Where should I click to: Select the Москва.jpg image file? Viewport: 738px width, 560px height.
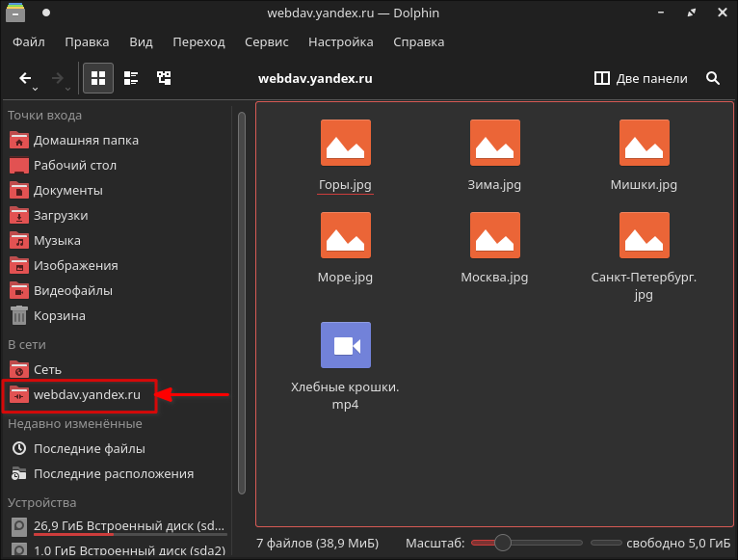[494, 249]
